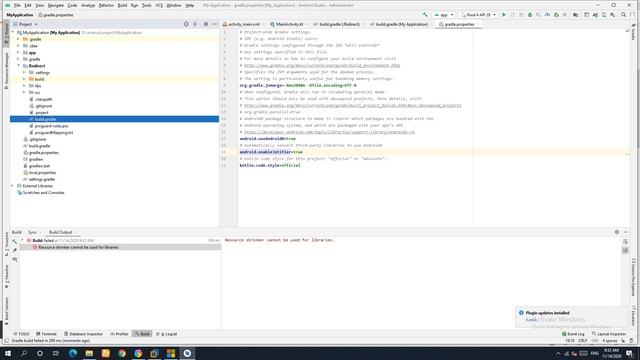Click the Profile app gauge icon
640x360 pixels.
(547, 15)
